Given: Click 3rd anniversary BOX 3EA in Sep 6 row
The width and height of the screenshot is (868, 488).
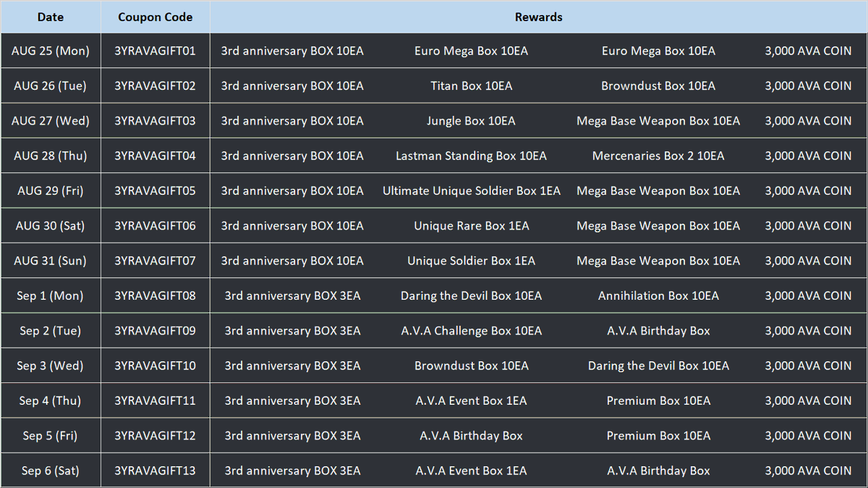Looking at the screenshot, I should 292,471.
